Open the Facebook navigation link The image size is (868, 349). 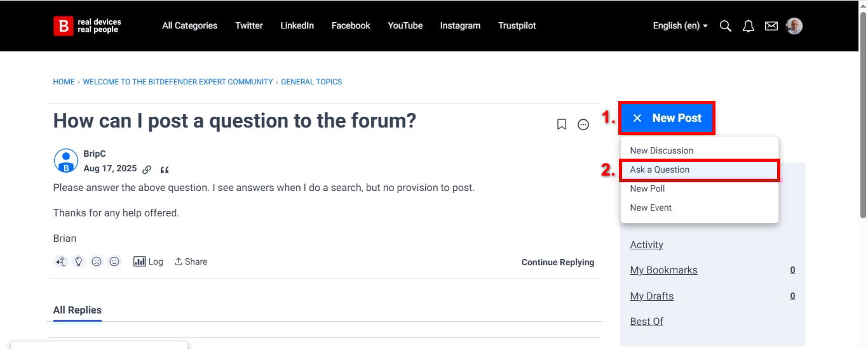pos(351,26)
